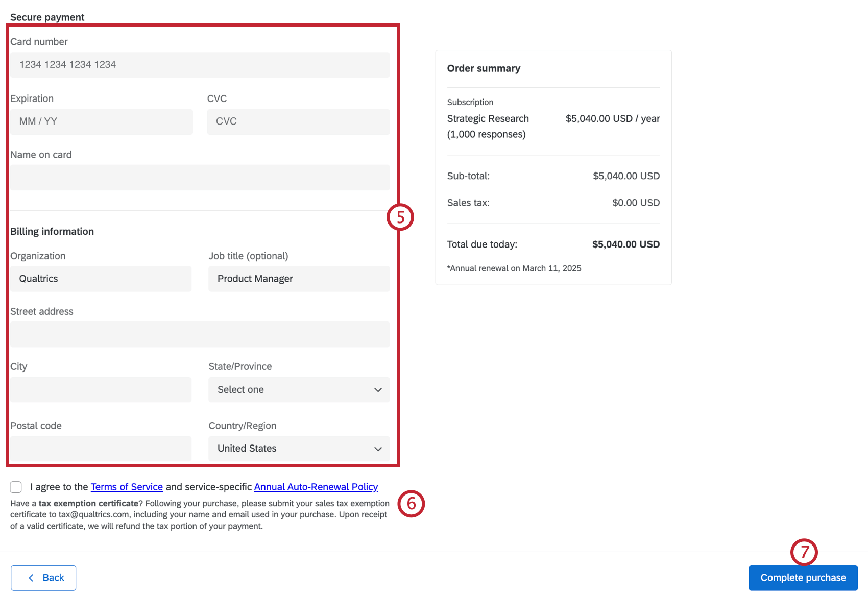Screen dimensions: 868x594
Task: Open the Annual Auto-Renewal Policy link
Action: (316, 487)
